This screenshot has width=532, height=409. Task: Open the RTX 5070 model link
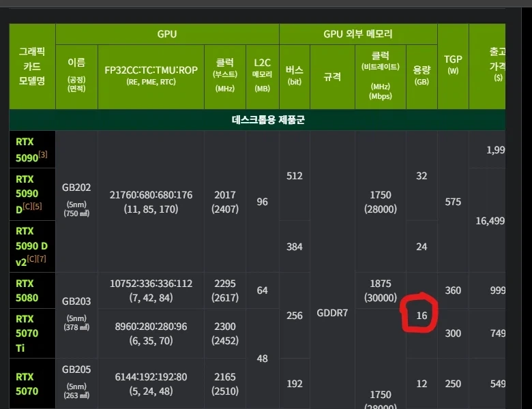coord(27,384)
